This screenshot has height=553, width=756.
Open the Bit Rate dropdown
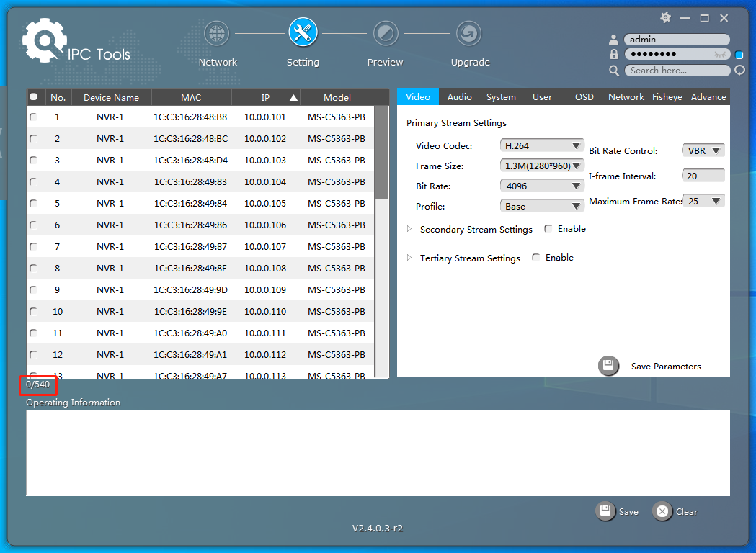541,186
